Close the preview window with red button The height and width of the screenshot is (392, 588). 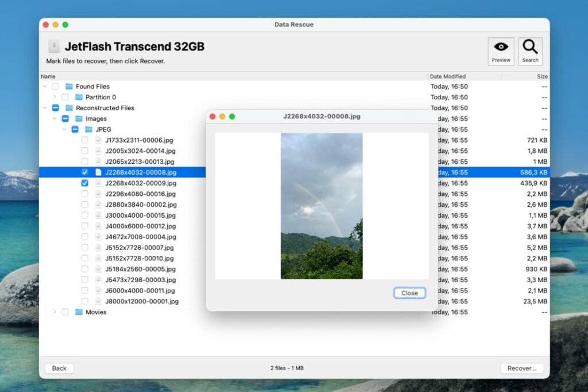tap(212, 117)
